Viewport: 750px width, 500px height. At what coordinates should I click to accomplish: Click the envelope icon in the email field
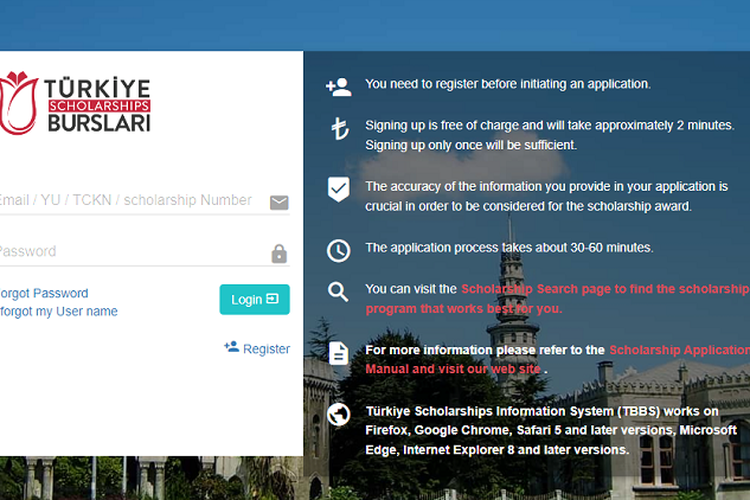tap(279, 202)
